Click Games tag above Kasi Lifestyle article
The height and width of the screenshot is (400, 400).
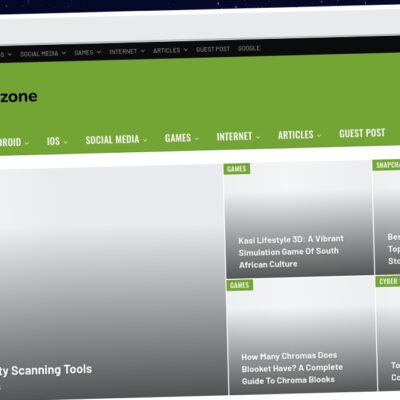point(237,169)
